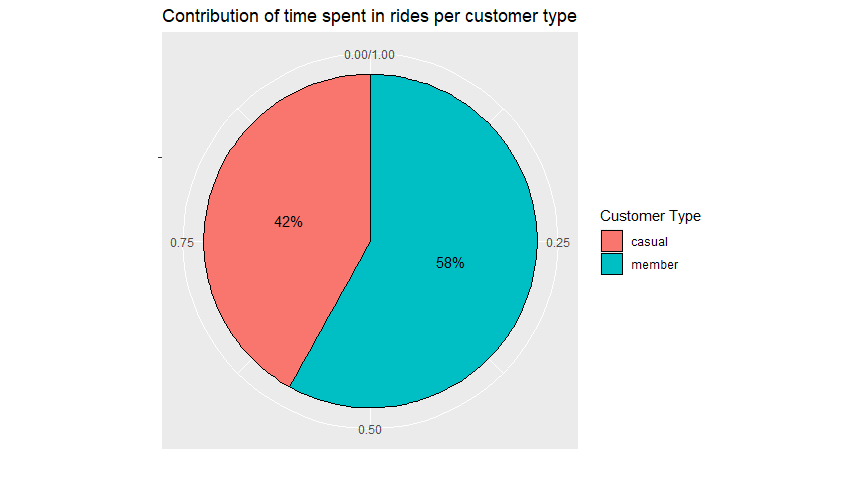Image resolution: width=846 pixels, height=484 pixels.
Task: Click the member legend color swatch
Action: pos(612,264)
